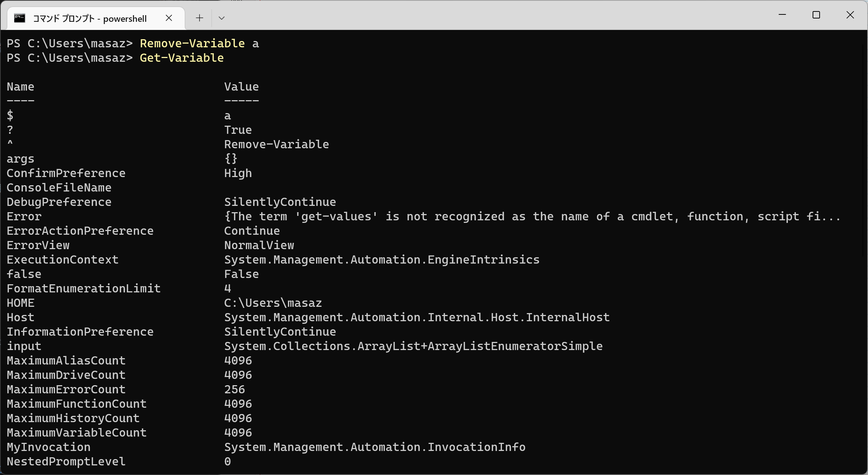
Task: Close the powershell tab
Action: (169, 18)
